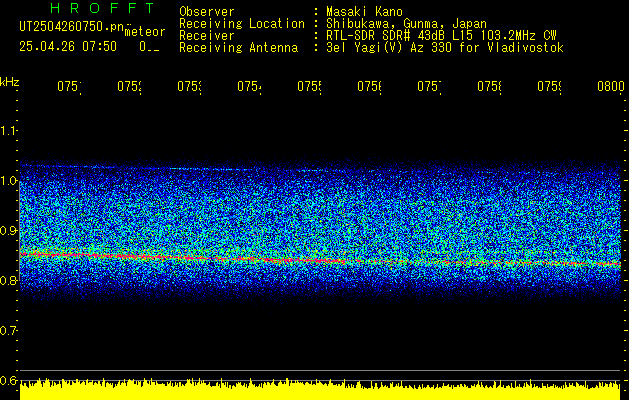Click the 0754 time marker
The image size is (629, 400).
click(249, 86)
